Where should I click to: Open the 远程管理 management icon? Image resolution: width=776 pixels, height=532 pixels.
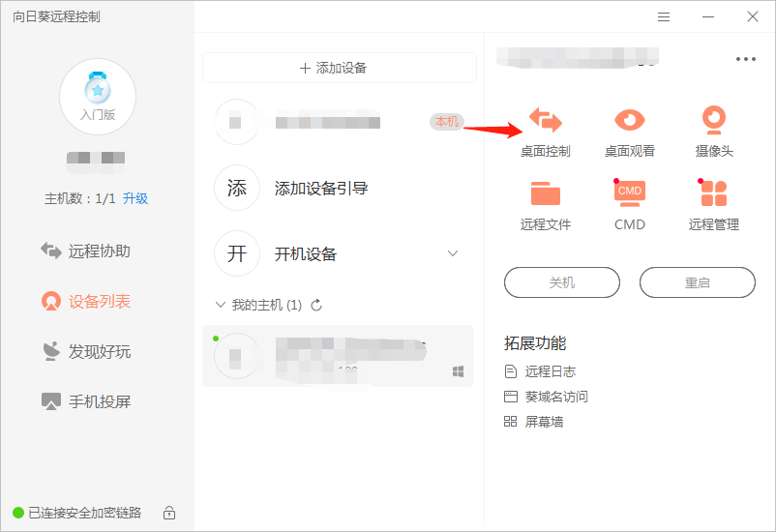pos(714,193)
